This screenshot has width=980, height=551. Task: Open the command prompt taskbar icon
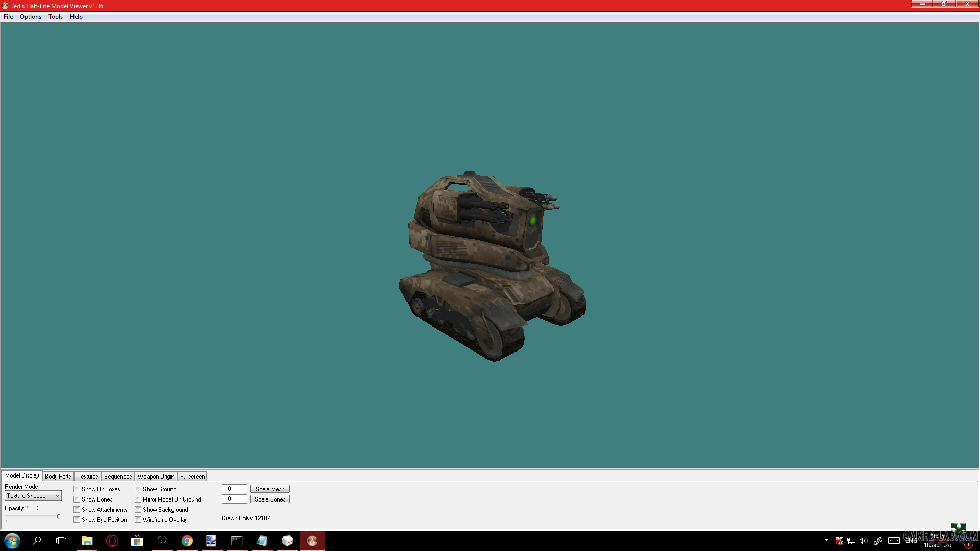(x=237, y=541)
